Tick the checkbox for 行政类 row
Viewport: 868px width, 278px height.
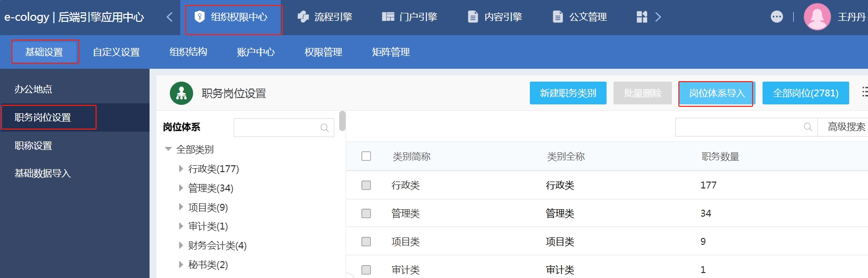pos(366,185)
